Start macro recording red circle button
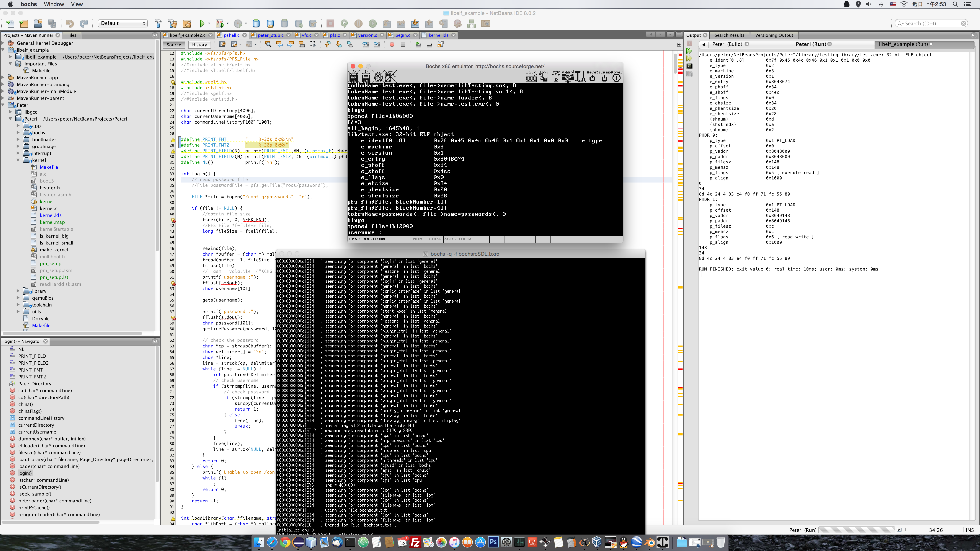 click(x=392, y=45)
